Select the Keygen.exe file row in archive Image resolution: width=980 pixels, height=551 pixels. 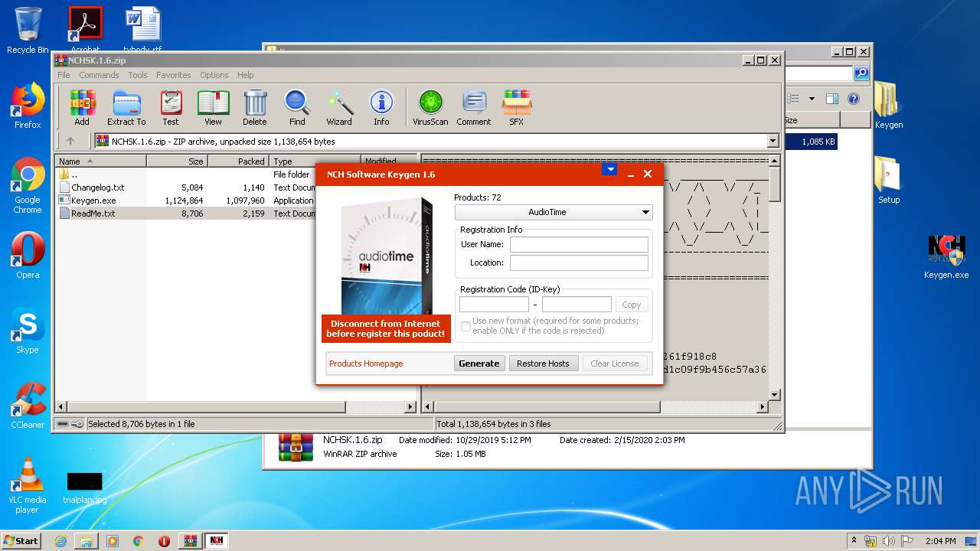click(188, 201)
